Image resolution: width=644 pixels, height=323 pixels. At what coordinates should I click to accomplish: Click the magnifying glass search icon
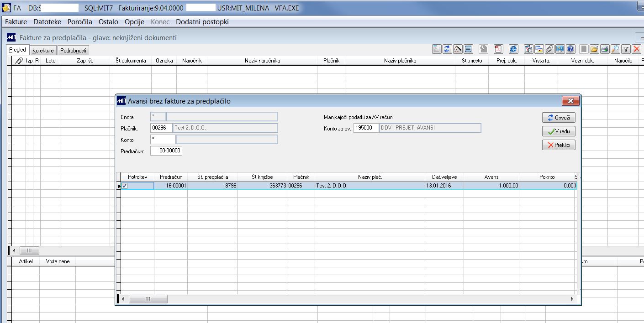click(x=615, y=49)
